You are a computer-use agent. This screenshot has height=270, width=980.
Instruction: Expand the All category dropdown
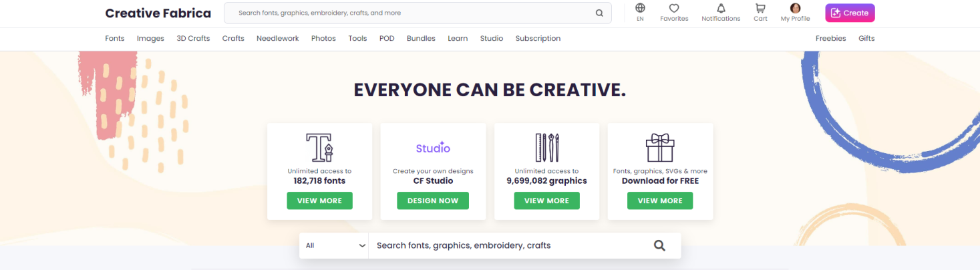334,245
